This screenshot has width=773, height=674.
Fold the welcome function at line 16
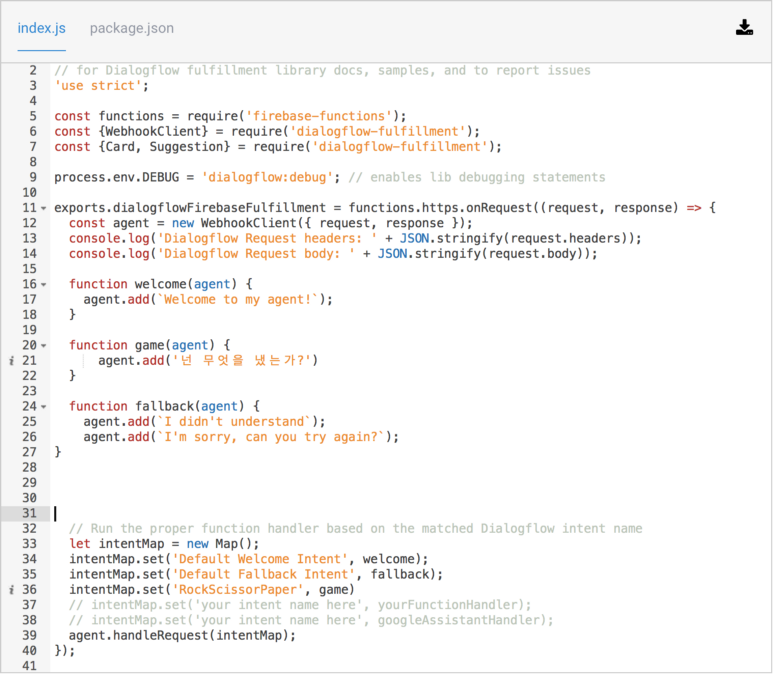point(43,284)
